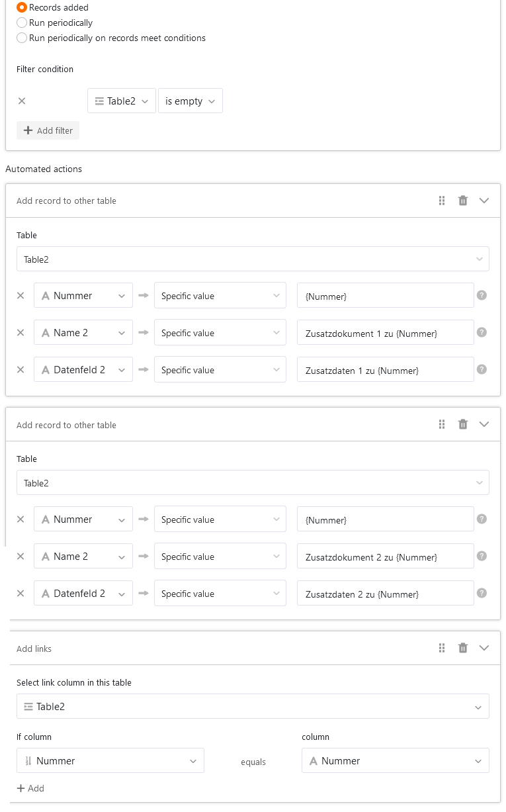The image size is (506, 812).
Task: Open Specific value dropdown for first Nummer row
Action: pyautogui.click(x=220, y=296)
